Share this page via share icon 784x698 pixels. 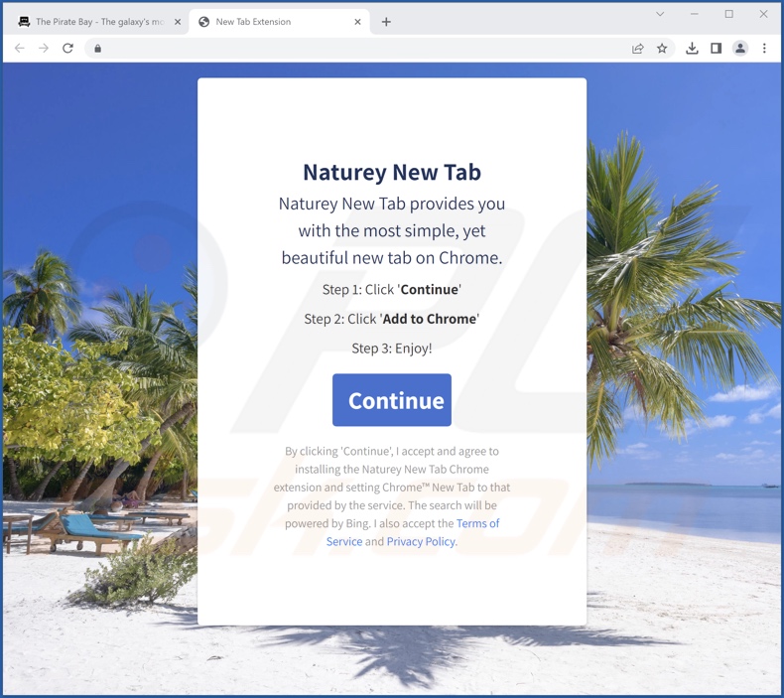tap(637, 49)
